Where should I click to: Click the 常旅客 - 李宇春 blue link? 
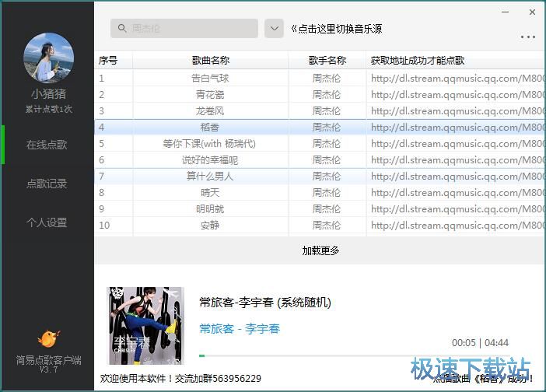click(240, 329)
